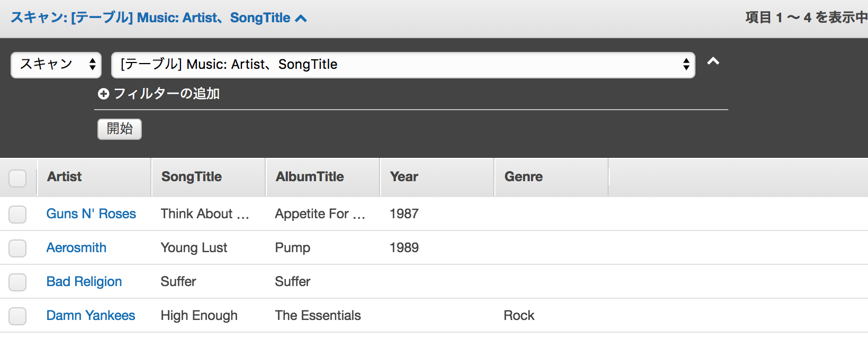Open the スキャン operation type dropdown
868x356 pixels.
(x=56, y=65)
